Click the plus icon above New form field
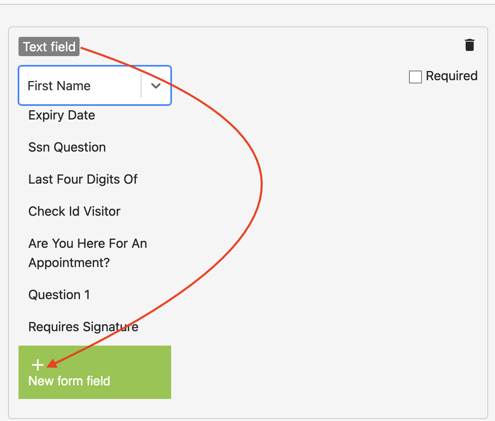This screenshot has width=495, height=421. point(38,365)
